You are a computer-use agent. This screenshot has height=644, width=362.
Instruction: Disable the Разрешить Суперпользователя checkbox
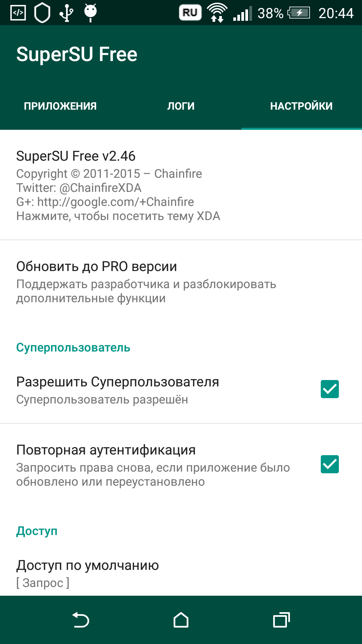pos(330,389)
